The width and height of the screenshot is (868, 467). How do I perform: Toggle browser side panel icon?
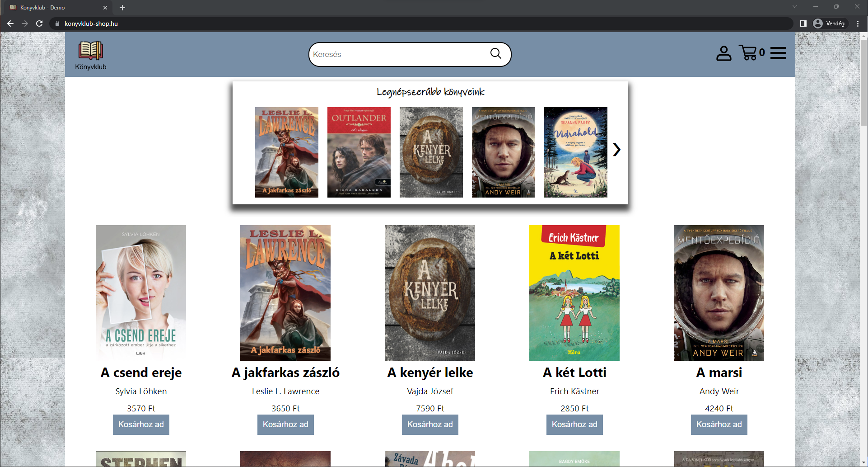coord(803,24)
